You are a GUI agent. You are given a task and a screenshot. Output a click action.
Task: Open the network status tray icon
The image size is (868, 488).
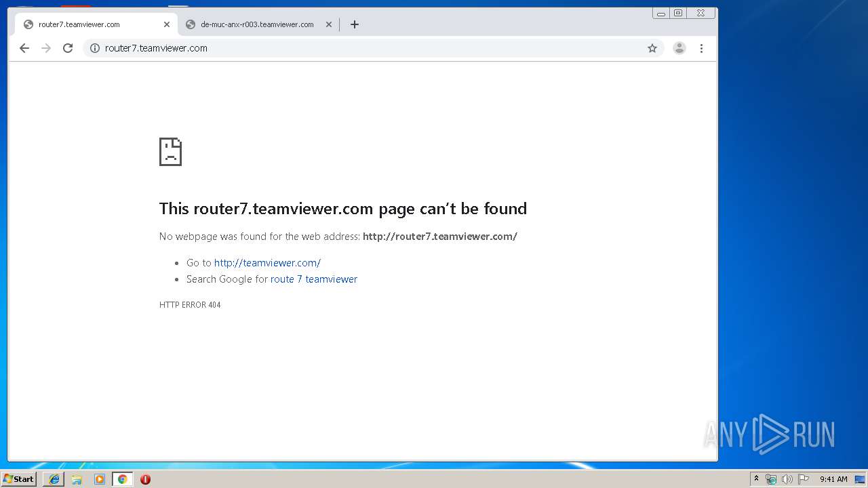pos(771,479)
